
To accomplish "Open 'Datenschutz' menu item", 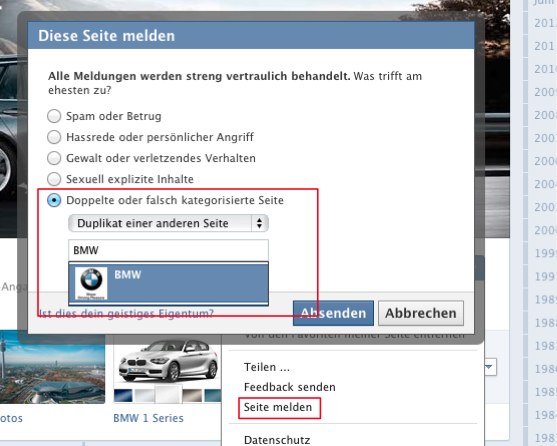I will click(x=277, y=440).
